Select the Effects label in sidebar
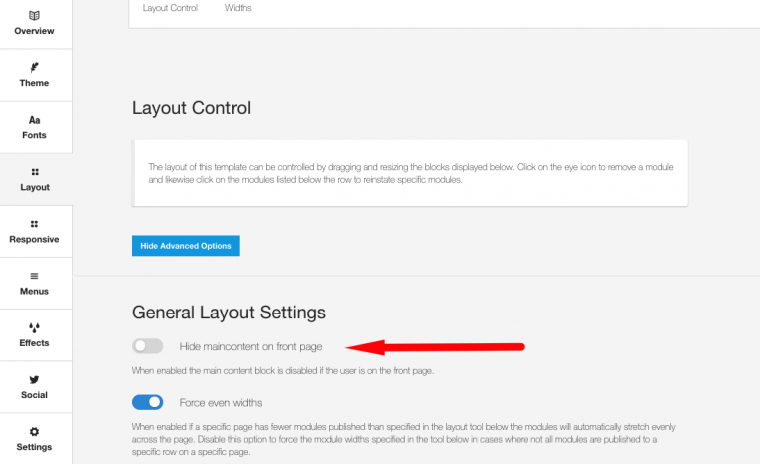 (x=35, y=343)
